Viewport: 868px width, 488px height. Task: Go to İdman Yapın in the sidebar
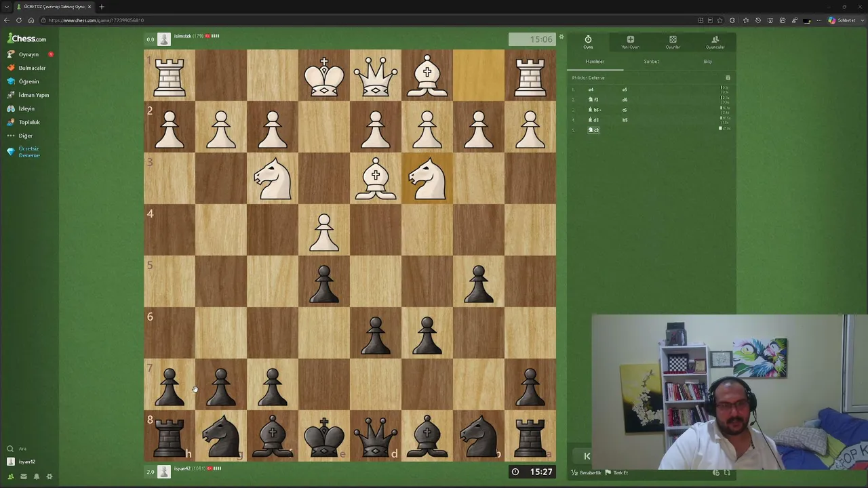point(27,95)
